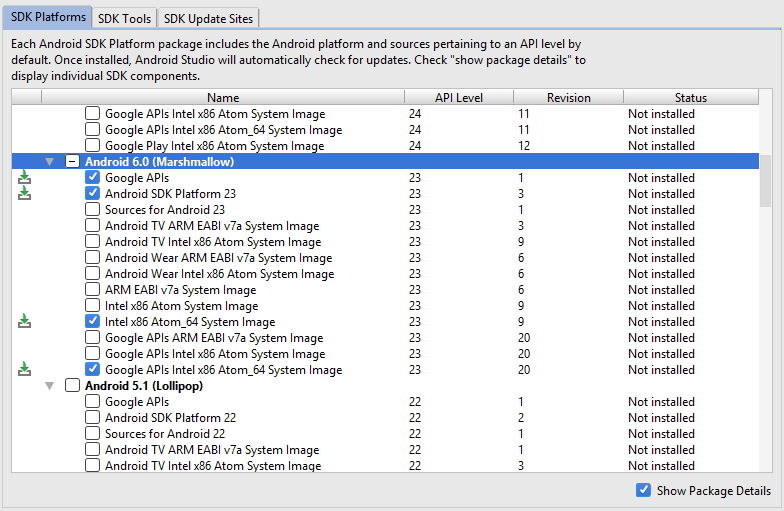784x511 pixels.
Task: Toggle Show Package Details checkbox
Action: pyautogui.click(x=643, y=490)
